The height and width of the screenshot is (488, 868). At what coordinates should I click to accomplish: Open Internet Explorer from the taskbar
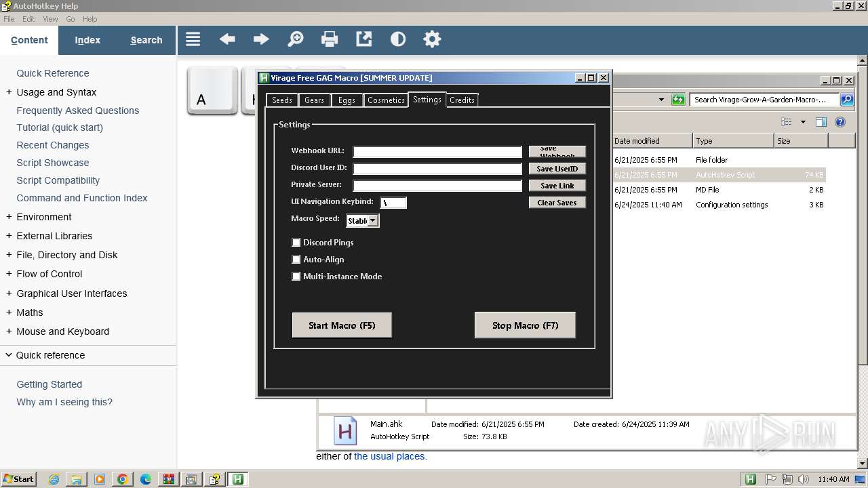(x=54, y=479)
